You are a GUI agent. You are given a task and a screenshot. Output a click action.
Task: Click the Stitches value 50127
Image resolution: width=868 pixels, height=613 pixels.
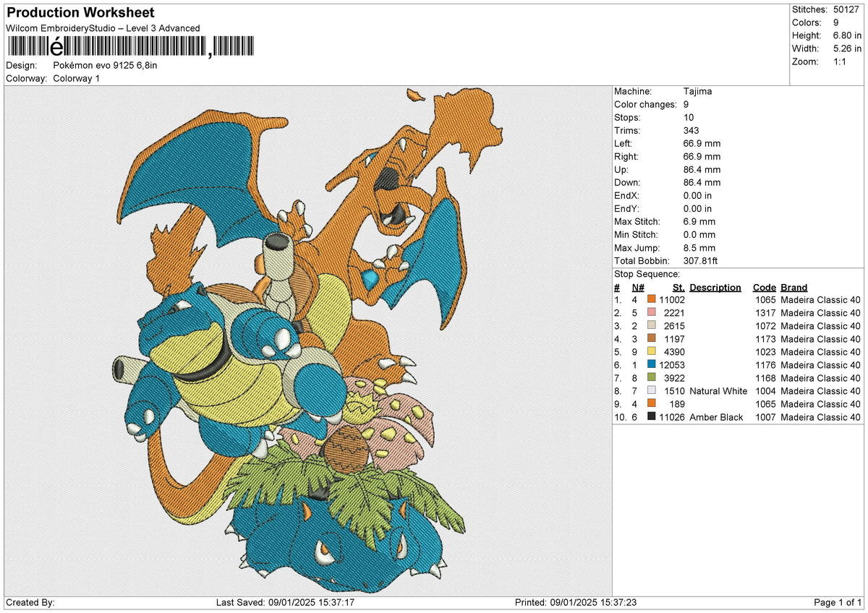click(x=846, y=9)
